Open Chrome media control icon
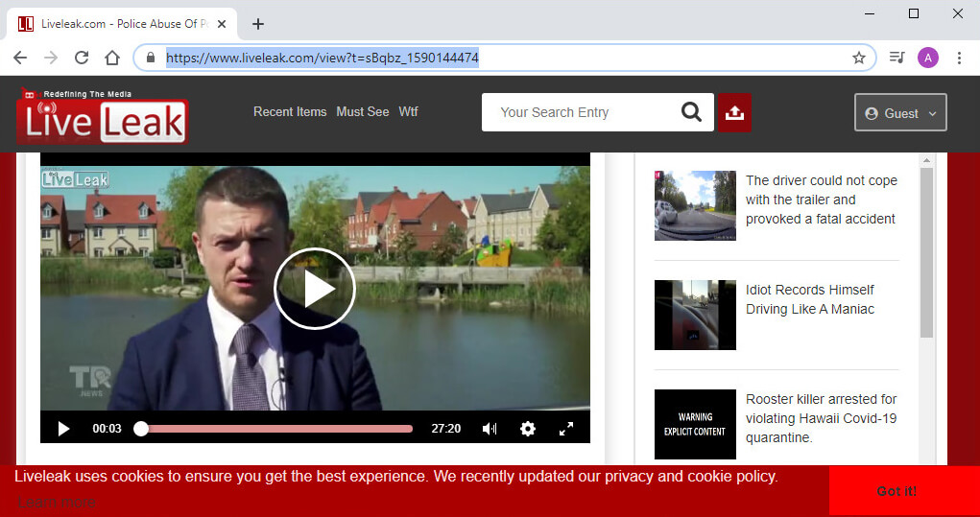 [896, 58]
